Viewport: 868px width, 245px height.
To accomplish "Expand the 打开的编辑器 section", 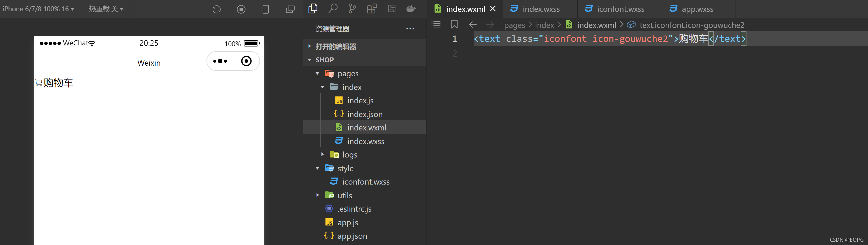I will click(x=365, y=46).
